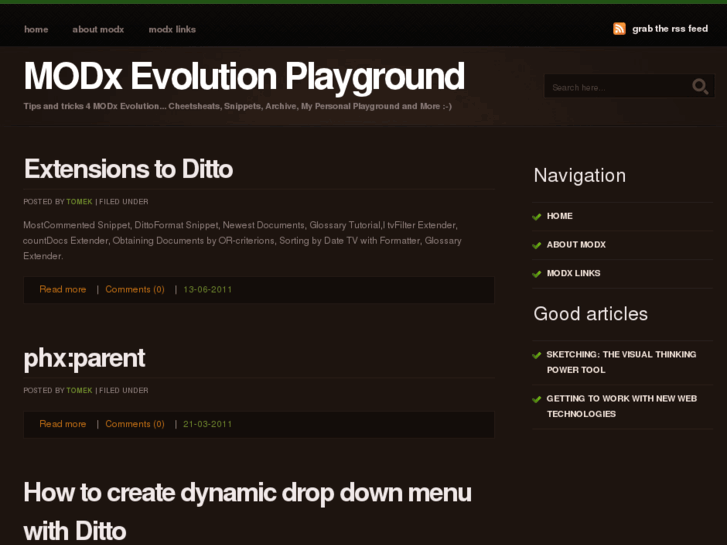Open How to create dynamic drop down menu post
The image size is (727, 545).
(248, 511)
